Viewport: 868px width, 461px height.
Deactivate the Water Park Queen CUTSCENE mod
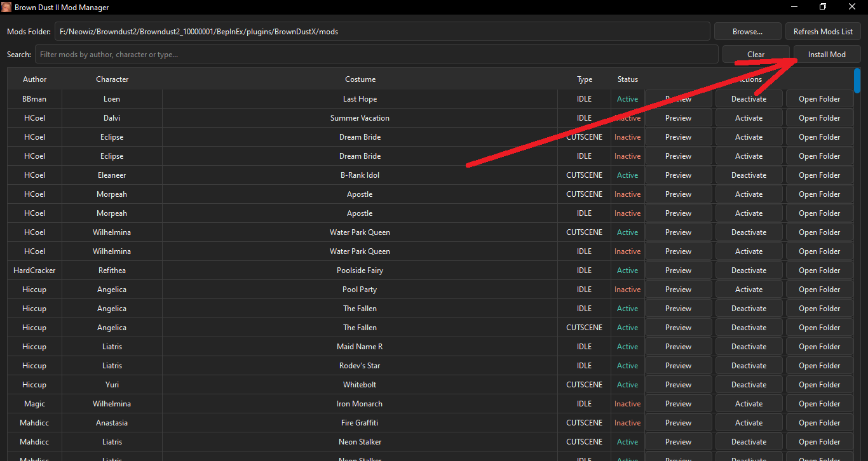pyautogui.click(x=749, y=232)
